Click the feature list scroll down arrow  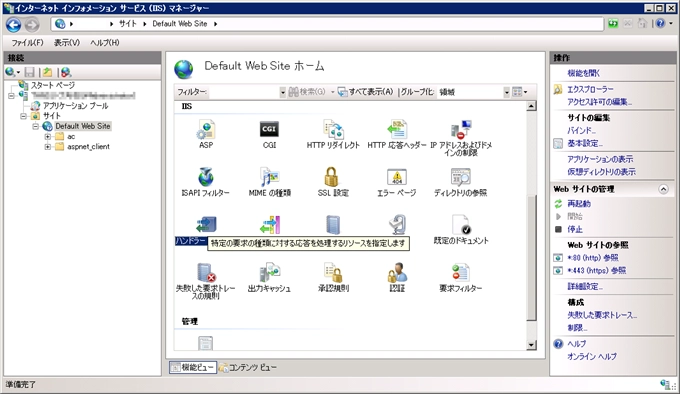[531, 345]
